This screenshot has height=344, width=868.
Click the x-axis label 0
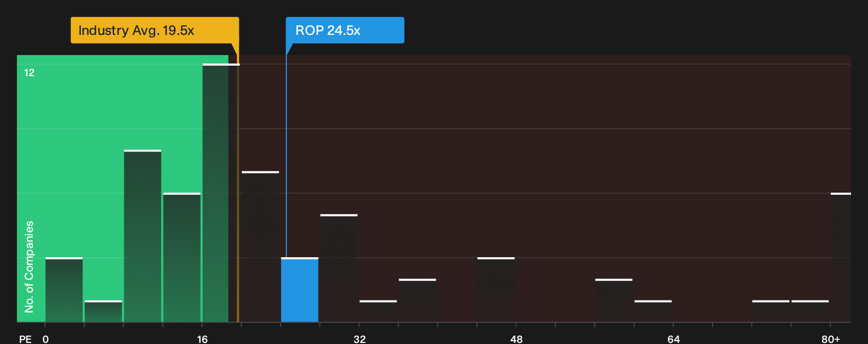[x=46, y=339]
